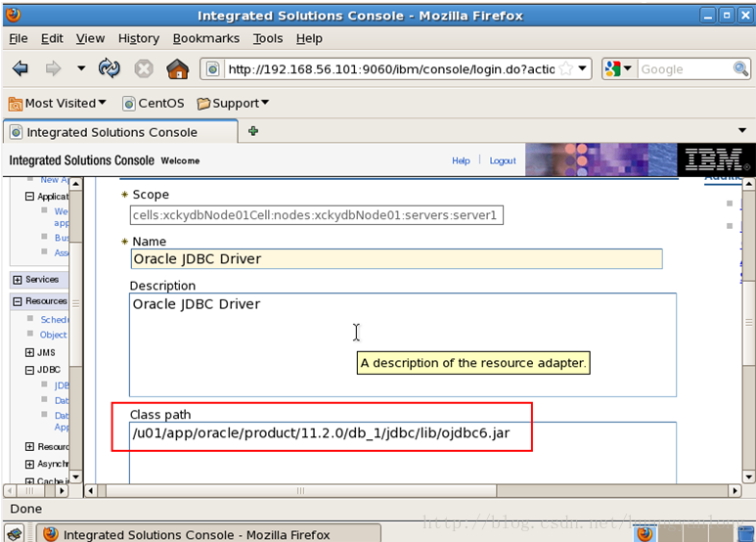Select the Firefox taskbar window button

(x=208, y=534)
